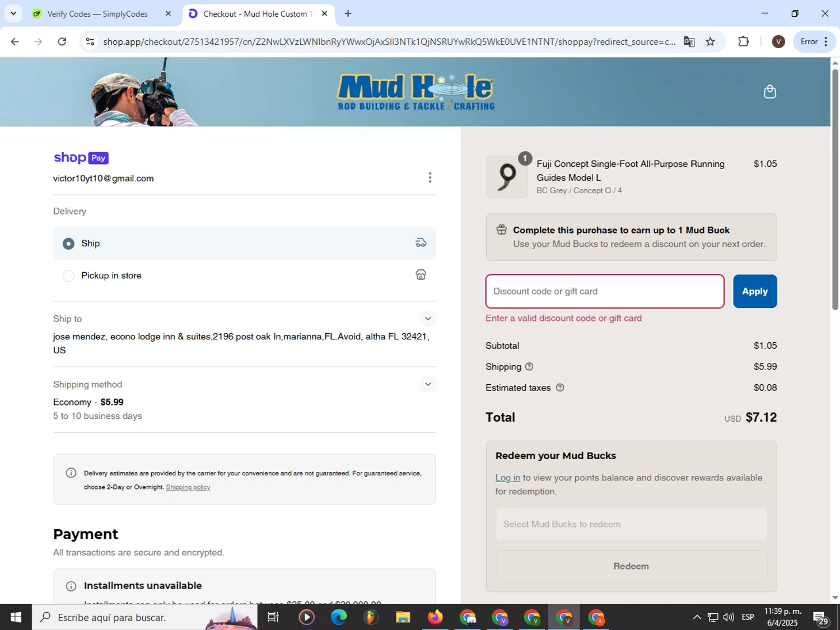This screenshot has width=840, height=630.
Task: Follow the Log in link
Action: [x=507, y=478]
